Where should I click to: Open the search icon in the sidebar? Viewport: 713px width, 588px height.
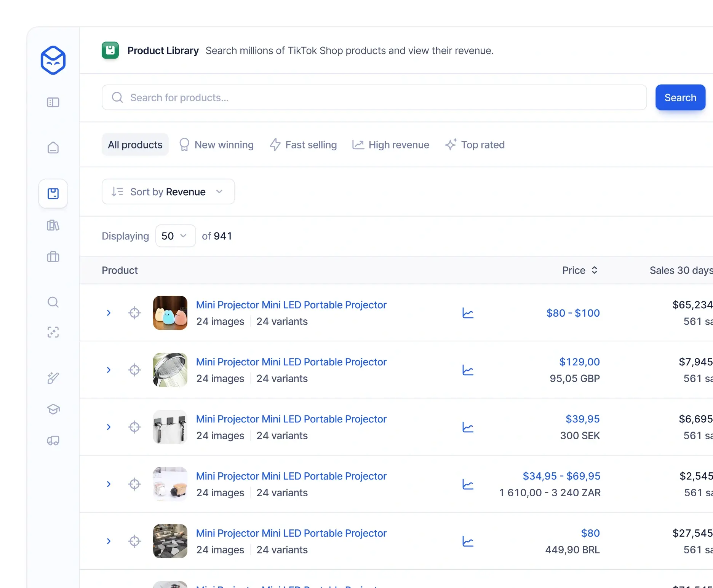point(53,303)
